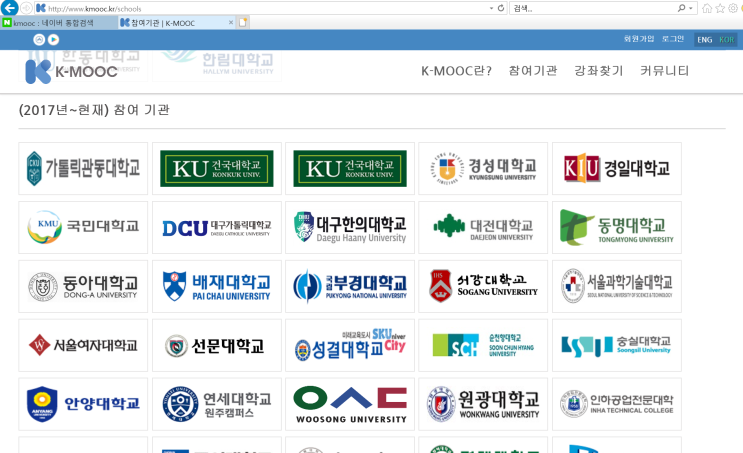The width and height of the screenshot is (743, 453).
Task: Click the search magnifier icon
Action: pos(681,8)
